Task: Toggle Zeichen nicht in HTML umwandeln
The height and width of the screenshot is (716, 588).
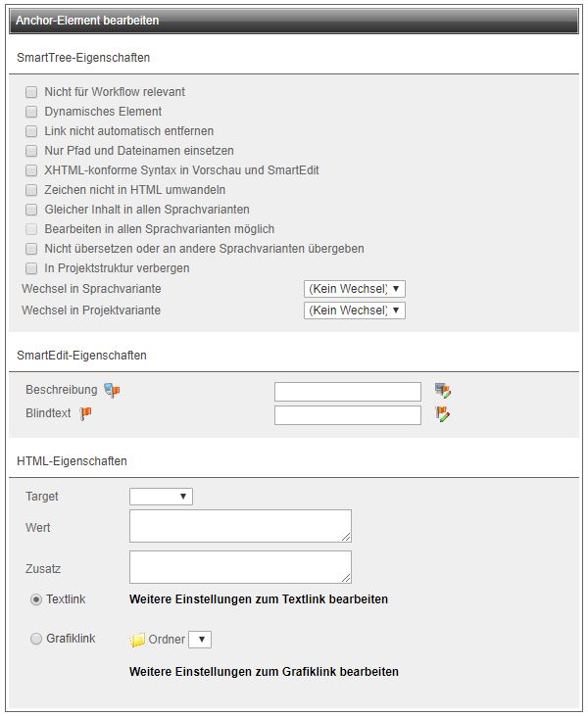Action: [31, 190]
